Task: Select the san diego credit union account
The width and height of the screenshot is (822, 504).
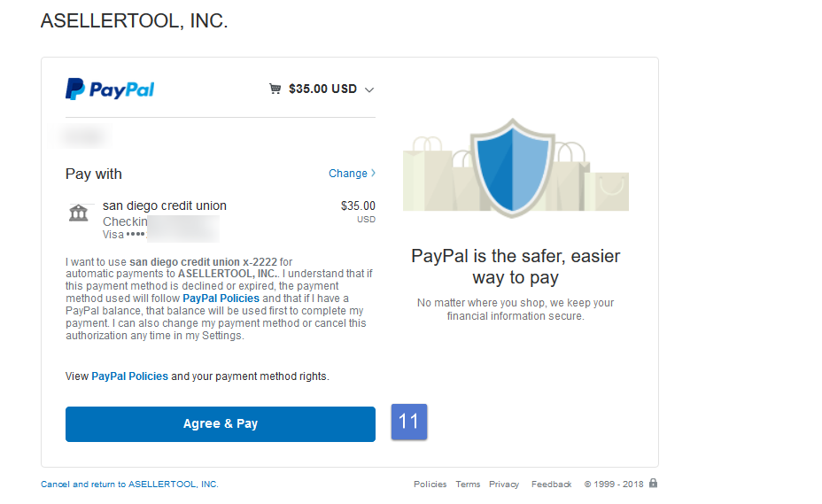Action: 165,205
